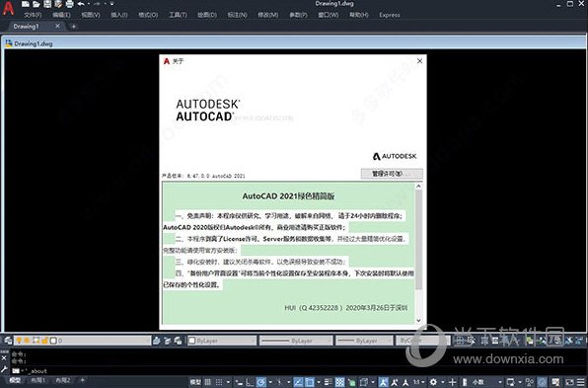Open the Express menu
The image size is (588, 388).
click(390, 15)
